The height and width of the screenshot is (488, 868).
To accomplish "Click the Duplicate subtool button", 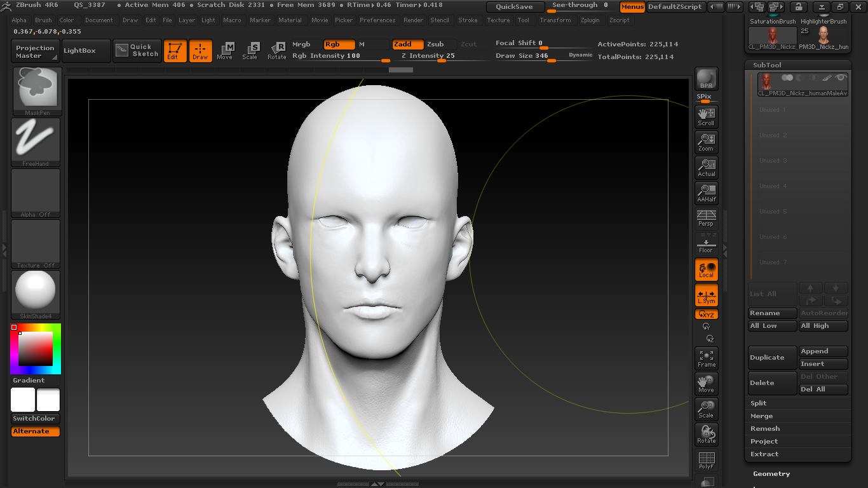I will tap(772, 358).
